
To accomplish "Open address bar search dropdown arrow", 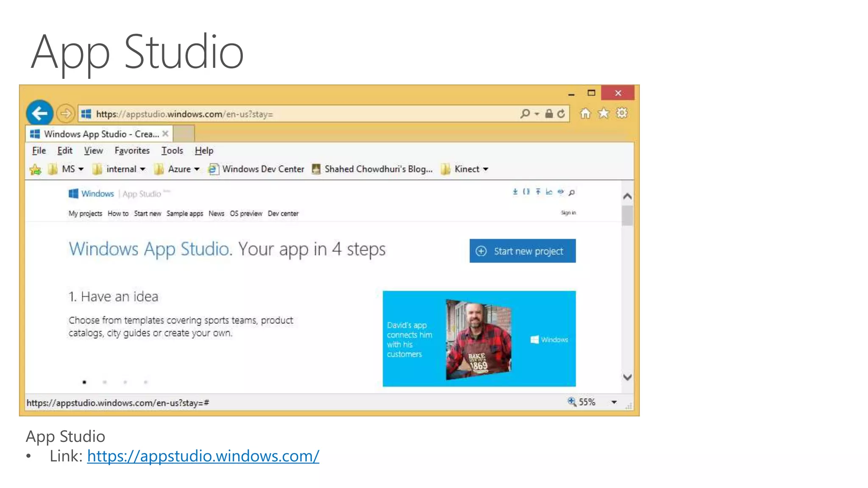I will pos(537,114).
